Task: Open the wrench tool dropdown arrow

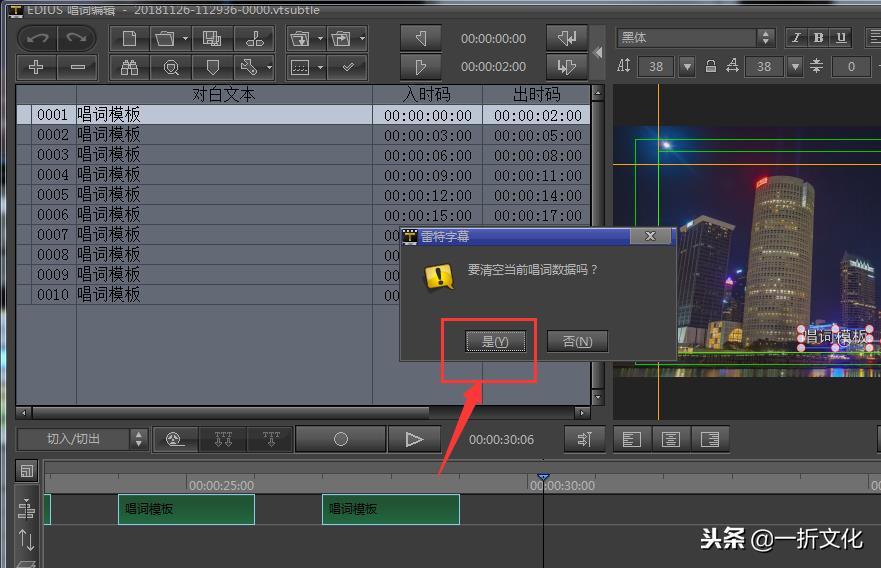Action: point(270,67)
